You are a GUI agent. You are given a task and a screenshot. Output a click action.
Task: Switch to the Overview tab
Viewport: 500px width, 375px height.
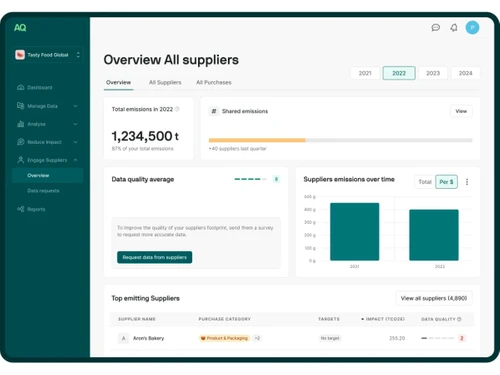coord(118,82)
